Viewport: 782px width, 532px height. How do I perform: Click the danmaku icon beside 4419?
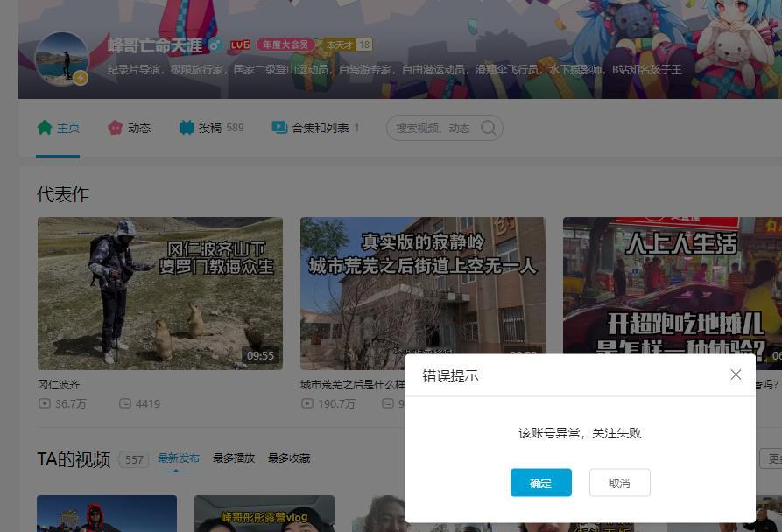125,403
